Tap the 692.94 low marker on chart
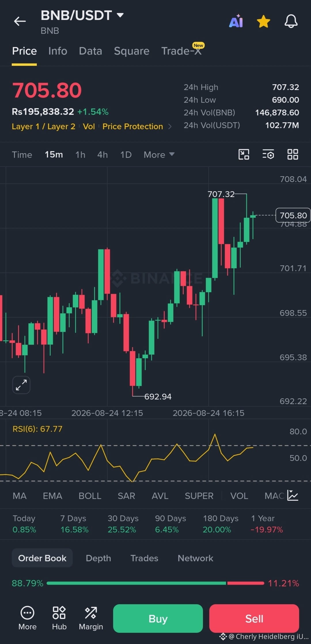Viewport: 311px width, 644px height. pyautogui.click(x=158, y=397)
